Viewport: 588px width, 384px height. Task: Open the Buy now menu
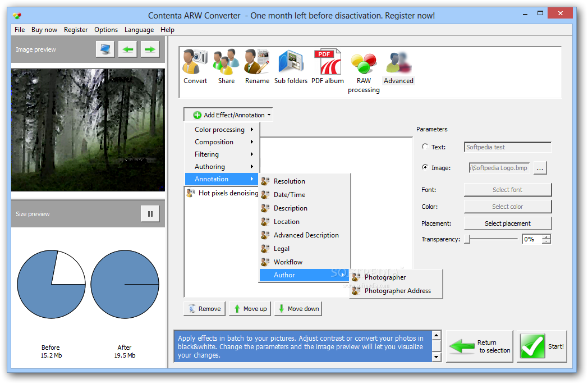click(44, 30)
